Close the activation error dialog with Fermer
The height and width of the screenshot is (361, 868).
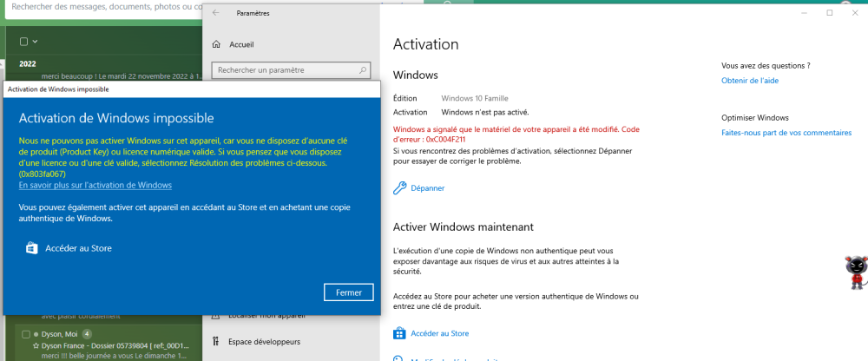[349, 292]
